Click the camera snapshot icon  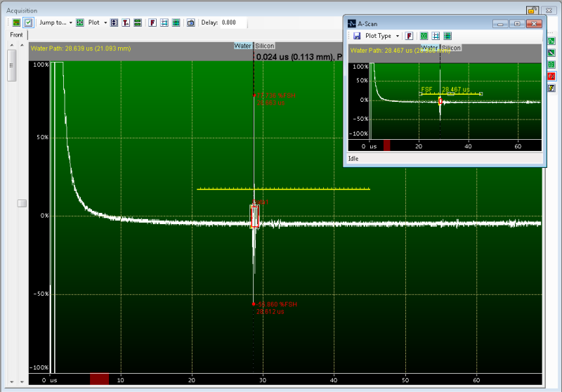click(x=191, y=22)
